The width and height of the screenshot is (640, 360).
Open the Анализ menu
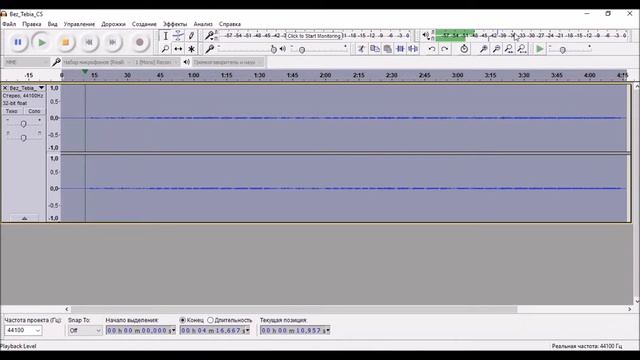[x=203, y=24]
